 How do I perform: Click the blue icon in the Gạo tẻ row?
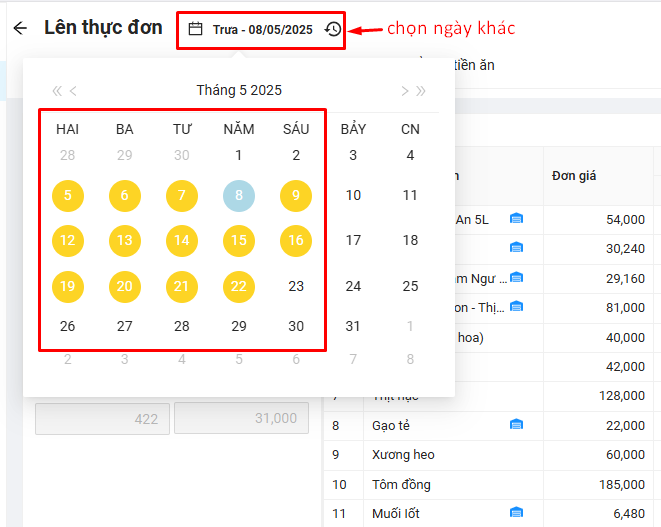point(516,425)
